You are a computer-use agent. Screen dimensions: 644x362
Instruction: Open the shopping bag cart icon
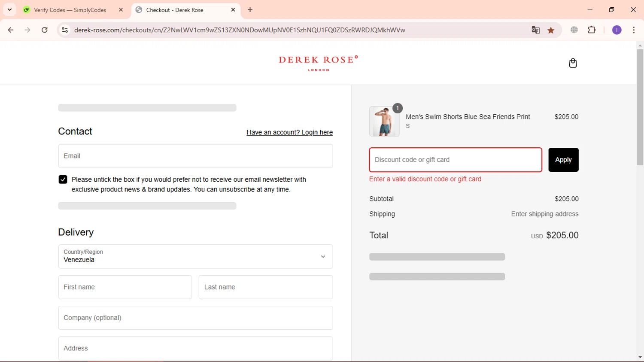tap(573, 63)
